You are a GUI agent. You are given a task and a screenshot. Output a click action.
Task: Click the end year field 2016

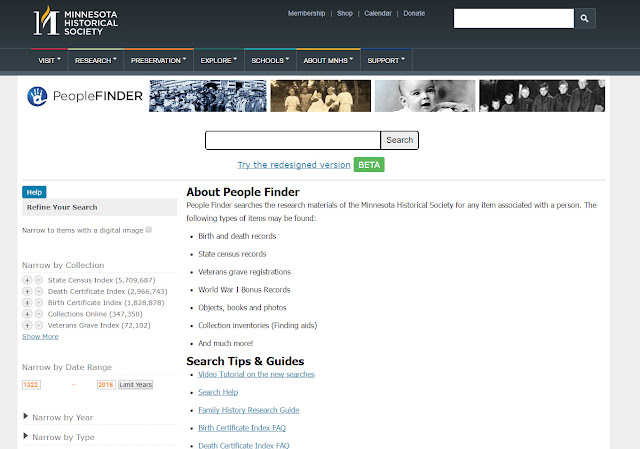pyautogui.click(x=106, y=385)
